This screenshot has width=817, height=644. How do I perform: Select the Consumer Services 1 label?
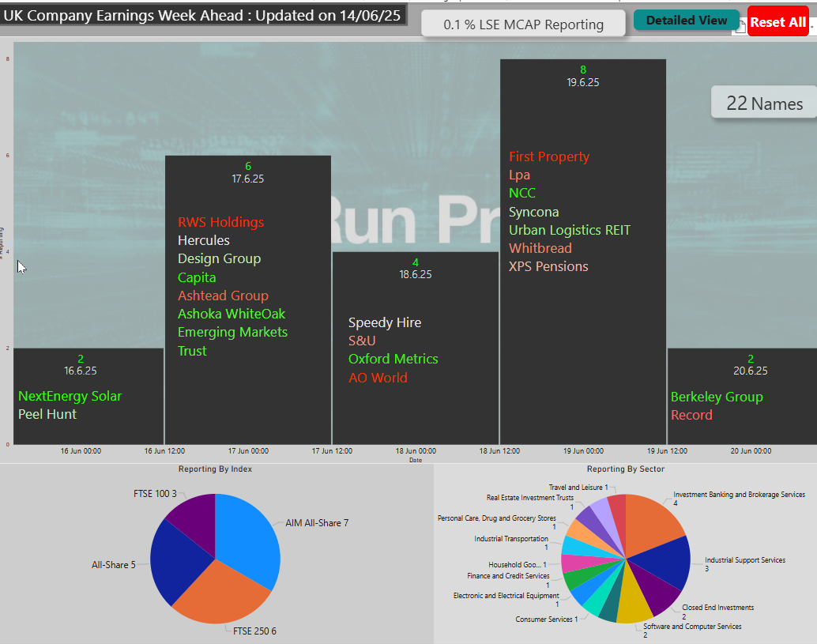(547, 619)
